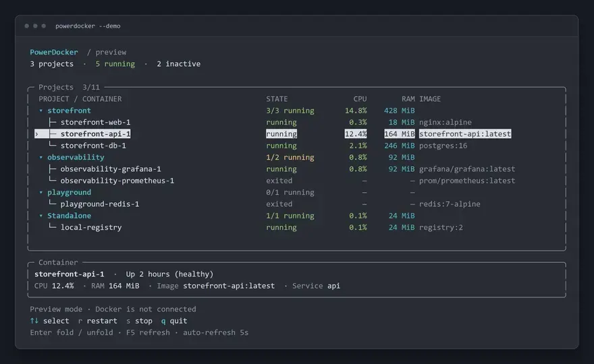Click the prom/prometheus:latest image name
594x364 pixels.
pos(466,181)
